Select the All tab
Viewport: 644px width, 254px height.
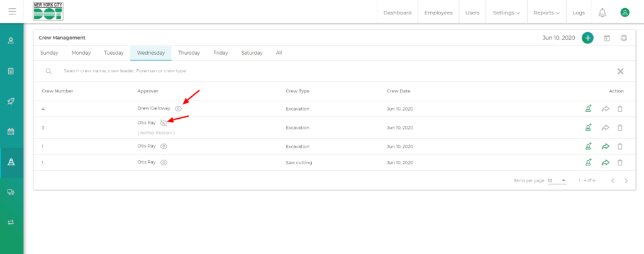click(x=279, y=53)
